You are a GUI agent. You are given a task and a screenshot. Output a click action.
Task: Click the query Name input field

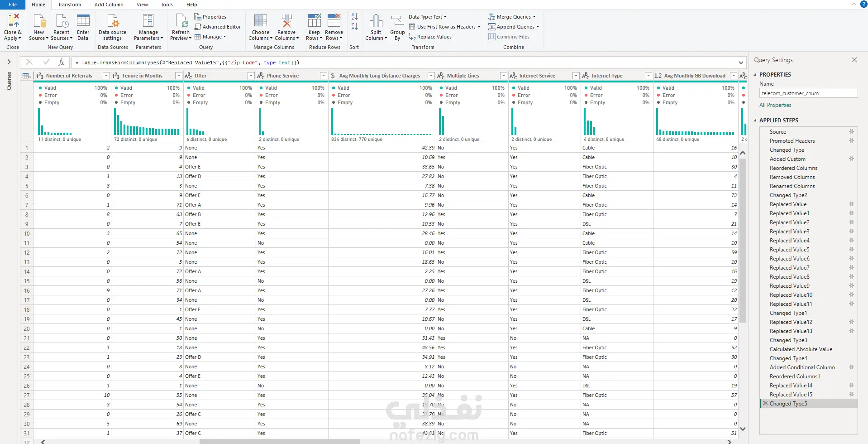808,93
